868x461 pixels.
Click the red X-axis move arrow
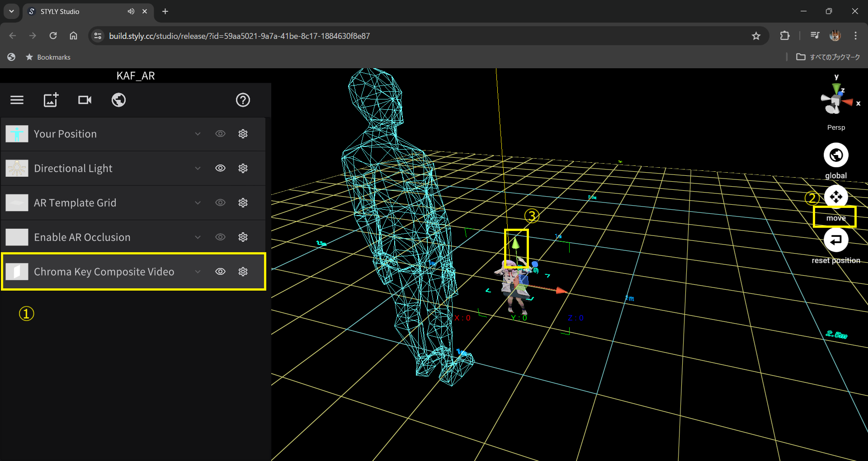[561, 290]
